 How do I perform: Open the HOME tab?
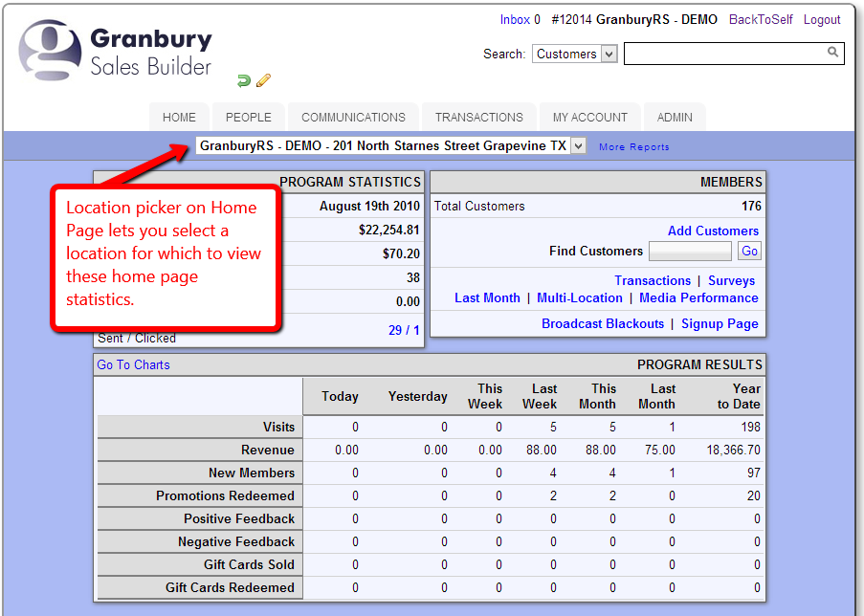pyautogui.click(x=179, y=118)
